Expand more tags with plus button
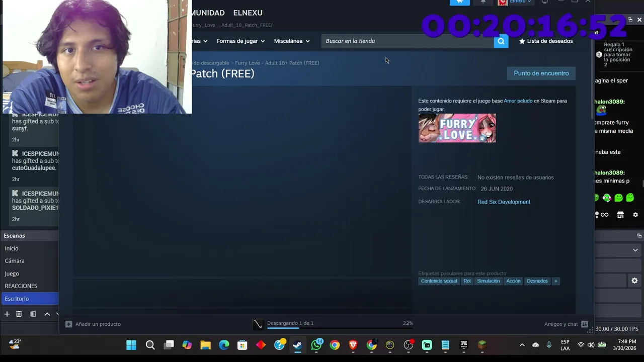Viewport: 644px width, 362px height. click(x=556, y=281)
